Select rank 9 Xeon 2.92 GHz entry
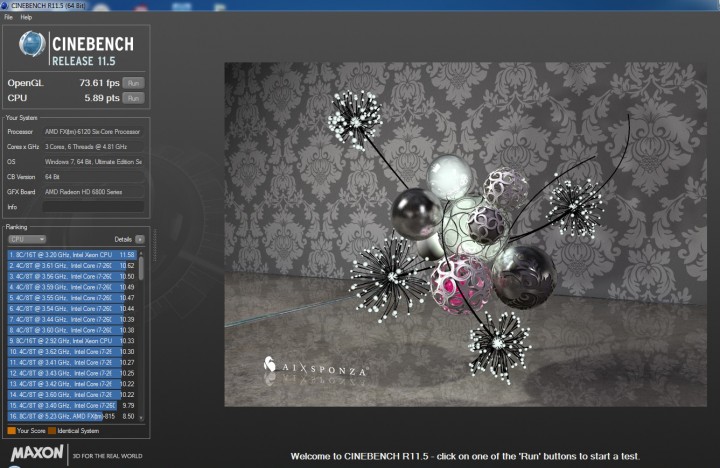The height and width of the screenshot is (468, 720). (x=70, y=341)
